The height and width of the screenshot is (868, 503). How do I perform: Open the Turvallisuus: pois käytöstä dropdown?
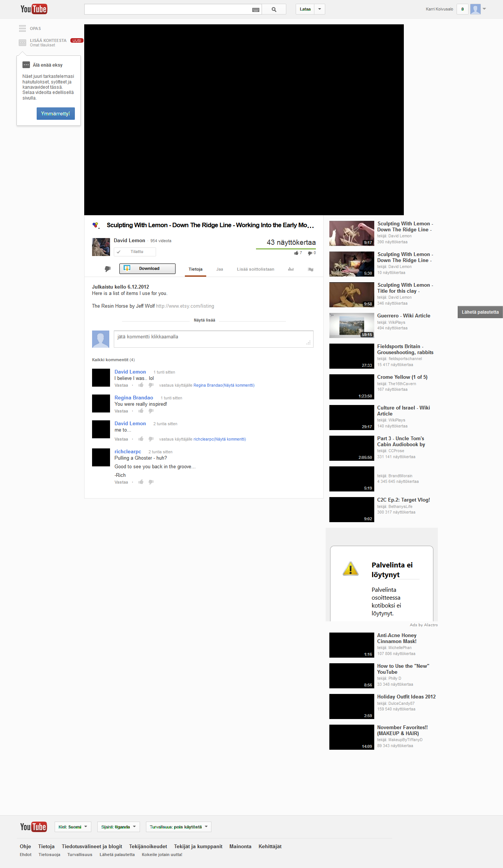pyautogui.click(x=179, y=827)
